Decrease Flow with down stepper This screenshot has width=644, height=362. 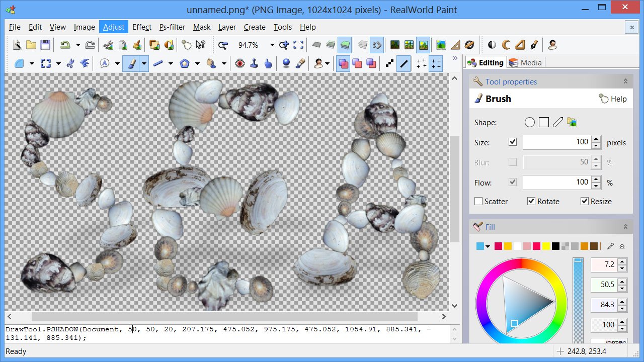pos(596,186)
